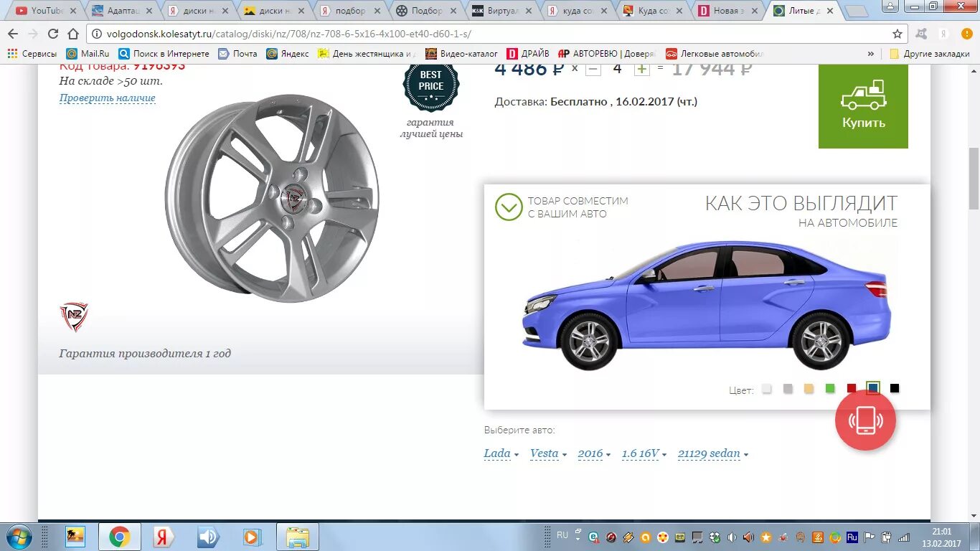The width and height of the screenshot is (980, 551).
Task: Choose white car color swatch
Action: coord(767,389)
